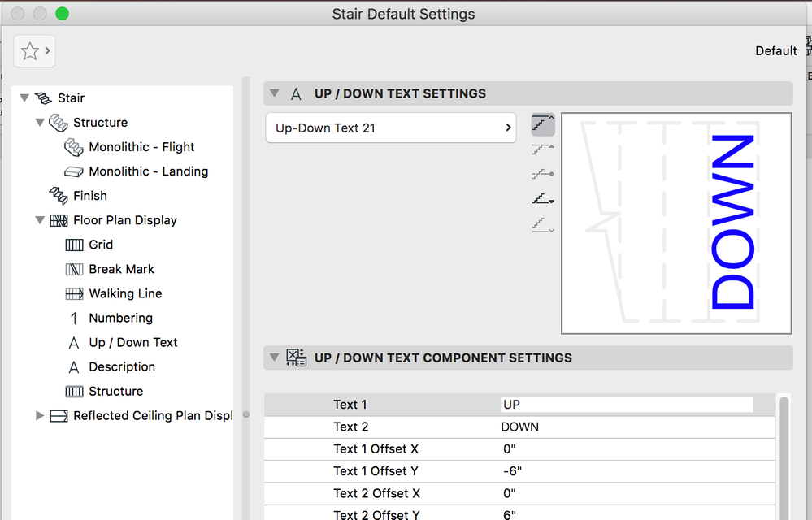Select the Description tree item

point(122,366)
